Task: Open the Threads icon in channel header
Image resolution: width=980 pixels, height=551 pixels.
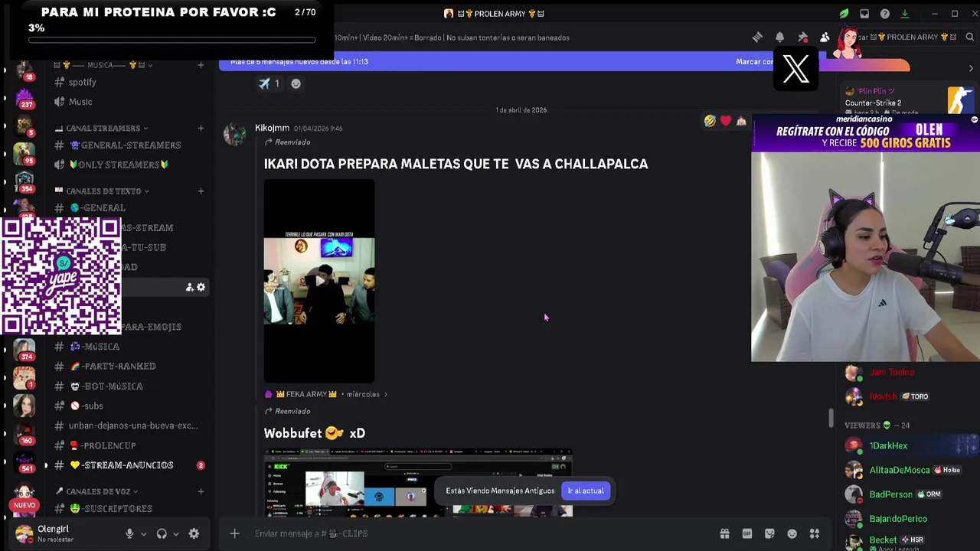Action: pos(757,37)
